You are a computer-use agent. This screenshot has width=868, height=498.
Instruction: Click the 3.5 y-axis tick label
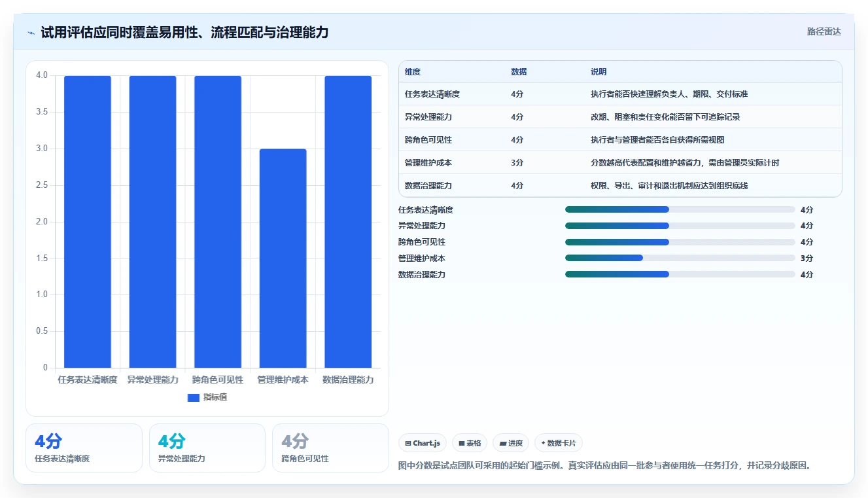(x=42, y=113)
